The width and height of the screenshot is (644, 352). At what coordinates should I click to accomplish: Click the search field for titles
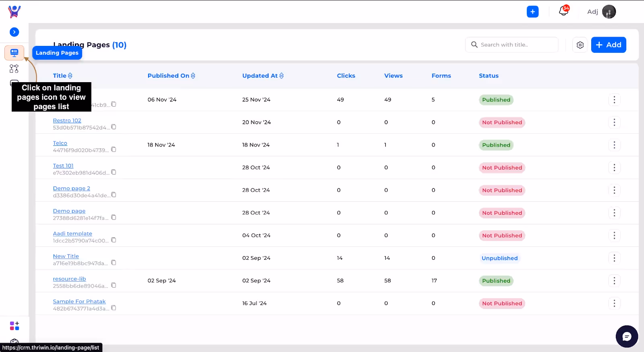pyautogui.click(x=512, y=45)
